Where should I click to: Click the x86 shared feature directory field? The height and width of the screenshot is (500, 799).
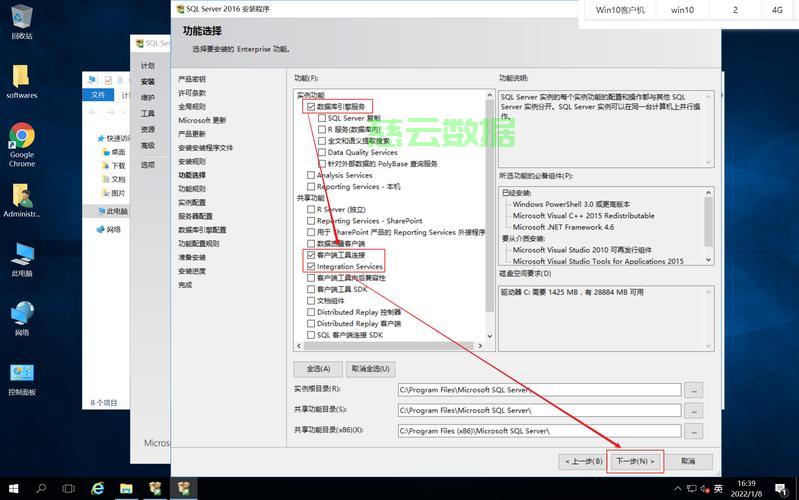(539, 431)
